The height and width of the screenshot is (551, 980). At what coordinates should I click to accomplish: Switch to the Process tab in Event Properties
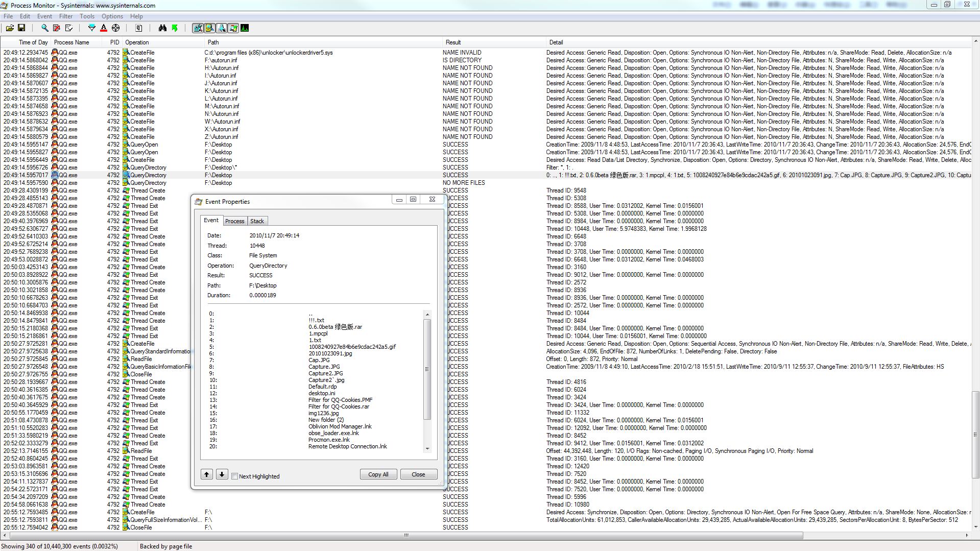point(235,221)
